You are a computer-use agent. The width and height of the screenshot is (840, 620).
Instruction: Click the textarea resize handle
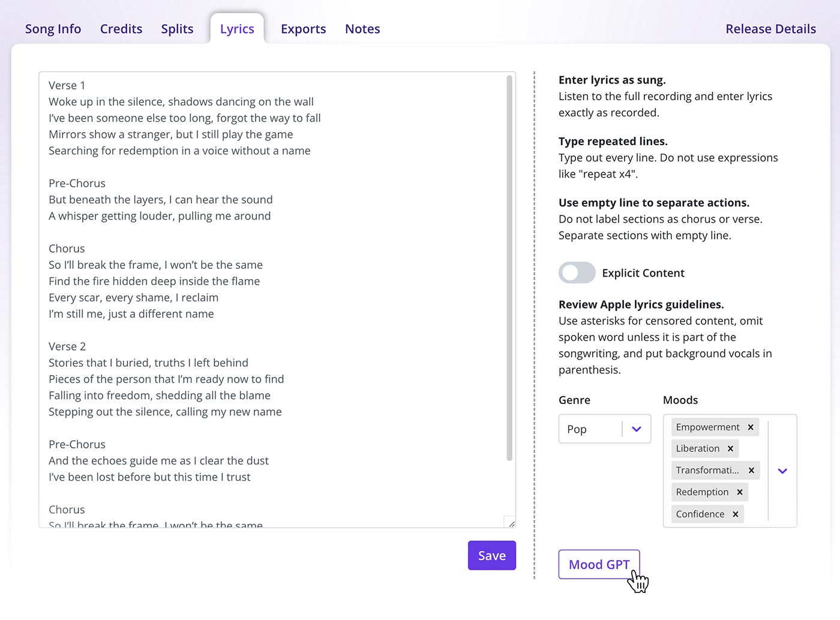tap(510, 522)
